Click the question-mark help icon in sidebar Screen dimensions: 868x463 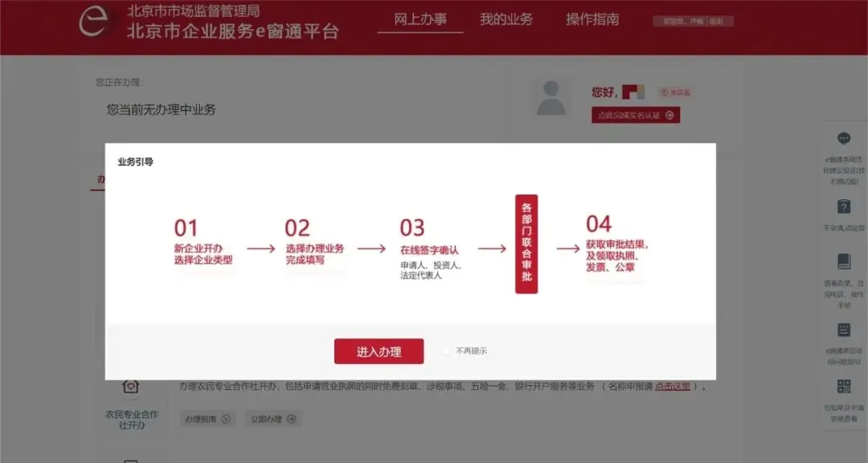tap(844, 207)
